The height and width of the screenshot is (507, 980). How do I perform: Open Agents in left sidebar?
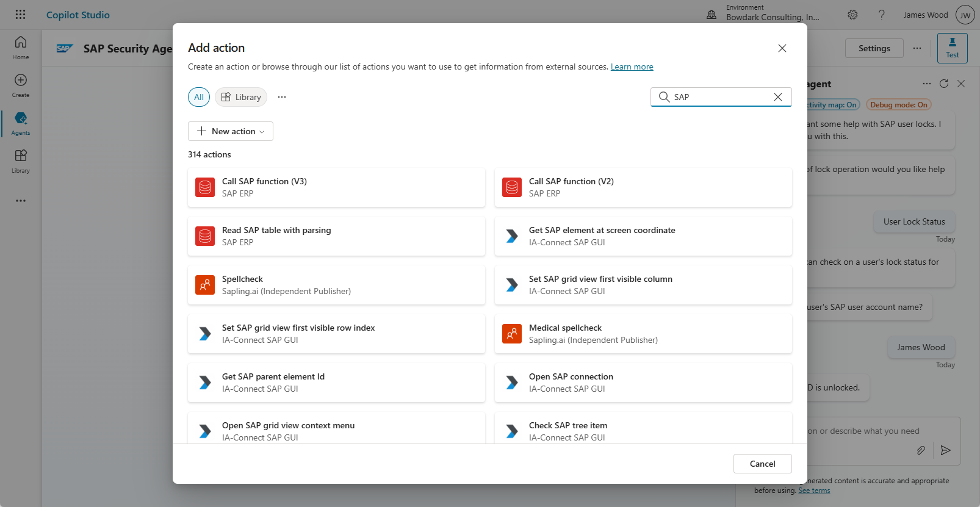pos(21,123)
